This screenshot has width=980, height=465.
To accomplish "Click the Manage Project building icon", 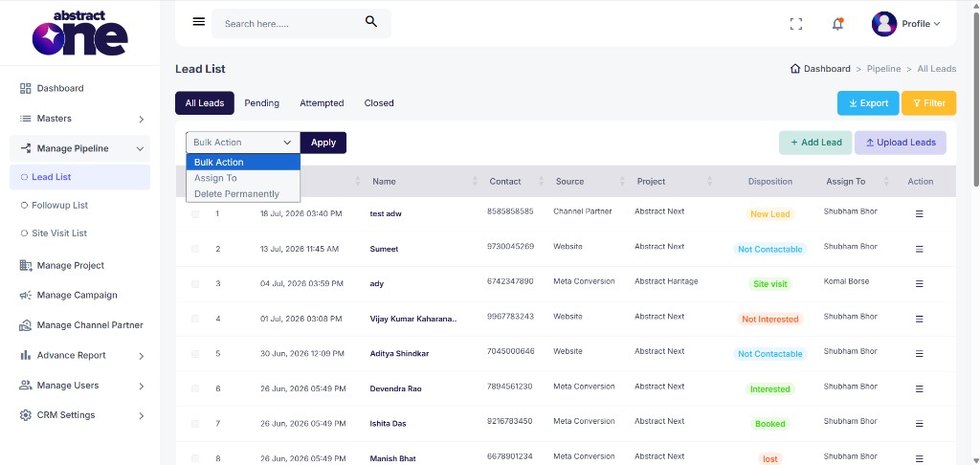I will (26, 266).
